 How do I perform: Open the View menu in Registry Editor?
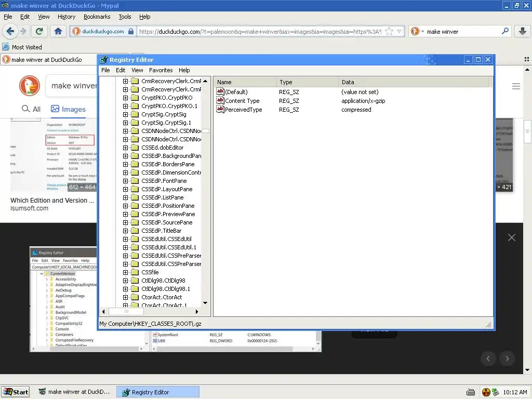click(137, 70)
